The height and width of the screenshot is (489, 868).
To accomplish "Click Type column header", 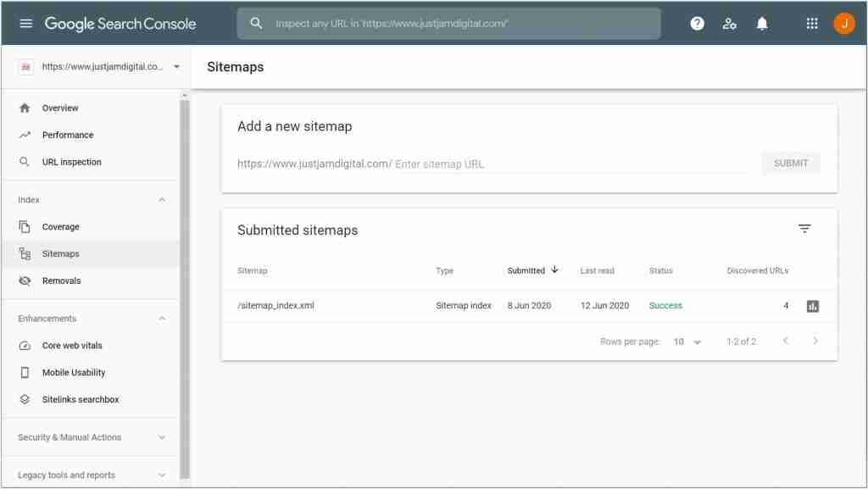I will pos(444,270).
